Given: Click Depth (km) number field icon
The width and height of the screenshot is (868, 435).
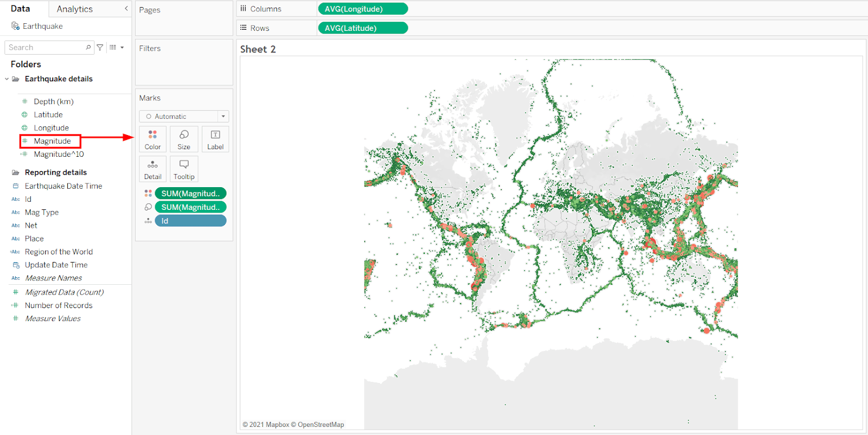Looking at the screenshot, I should point(24,101).
